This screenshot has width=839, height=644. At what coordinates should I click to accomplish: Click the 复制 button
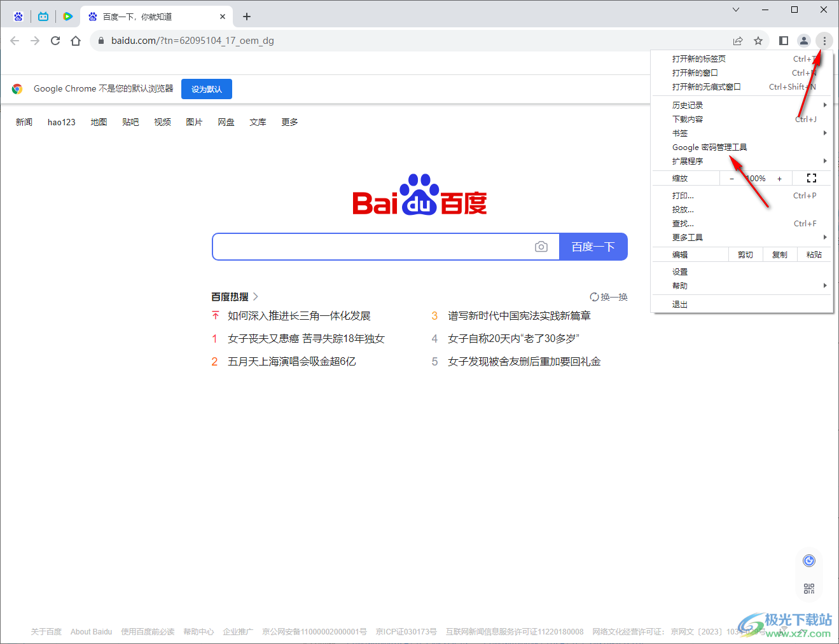[780, 254]
